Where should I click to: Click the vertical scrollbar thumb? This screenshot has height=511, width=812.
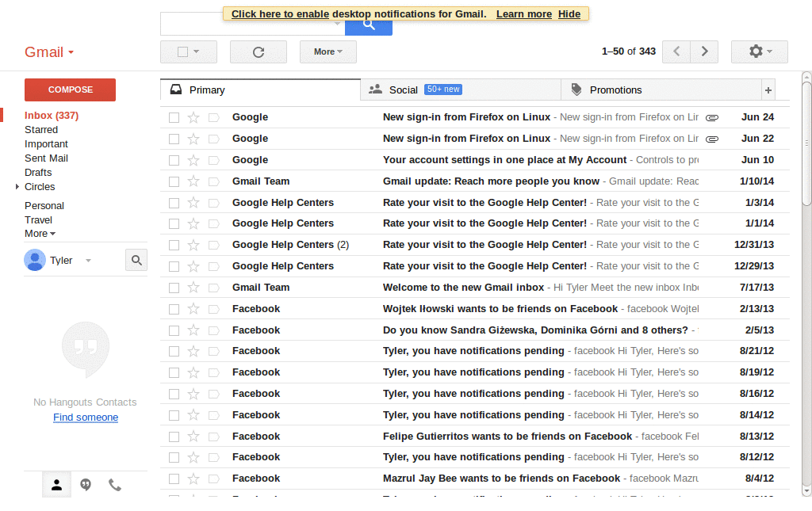806,143
